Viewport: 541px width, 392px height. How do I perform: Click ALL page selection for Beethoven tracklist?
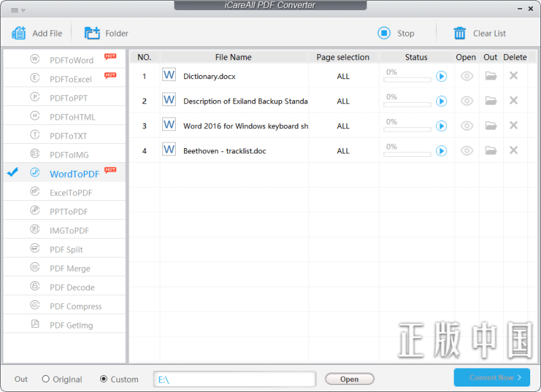343,151
